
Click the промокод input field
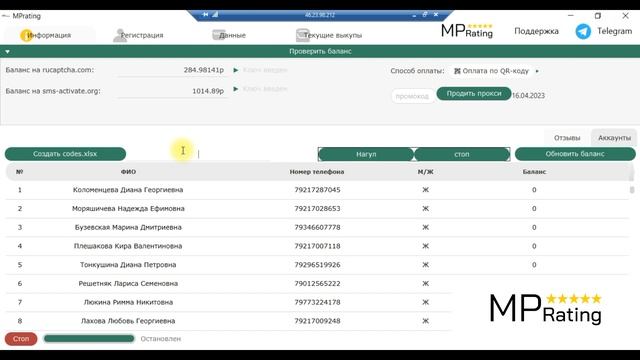coord(412,96)
